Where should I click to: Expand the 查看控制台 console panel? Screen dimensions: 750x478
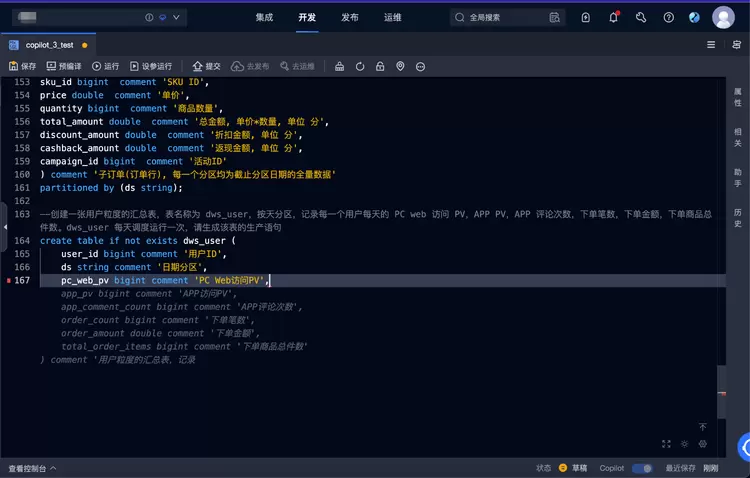coord(32,468)
